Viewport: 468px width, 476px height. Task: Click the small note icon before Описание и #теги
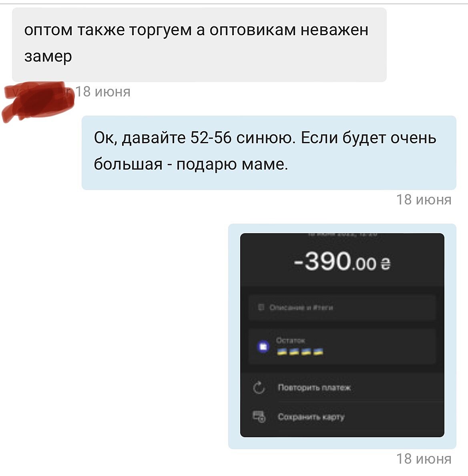(x=261, y=307)
